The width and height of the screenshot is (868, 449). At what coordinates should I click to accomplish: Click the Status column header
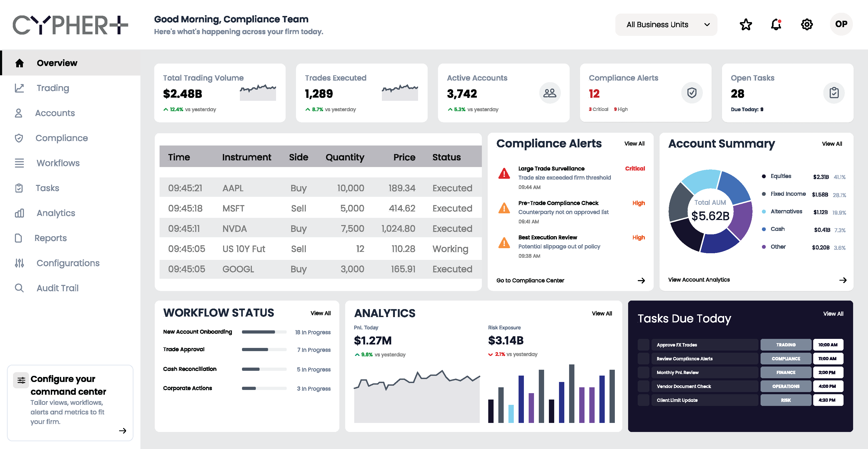[446, 157]
